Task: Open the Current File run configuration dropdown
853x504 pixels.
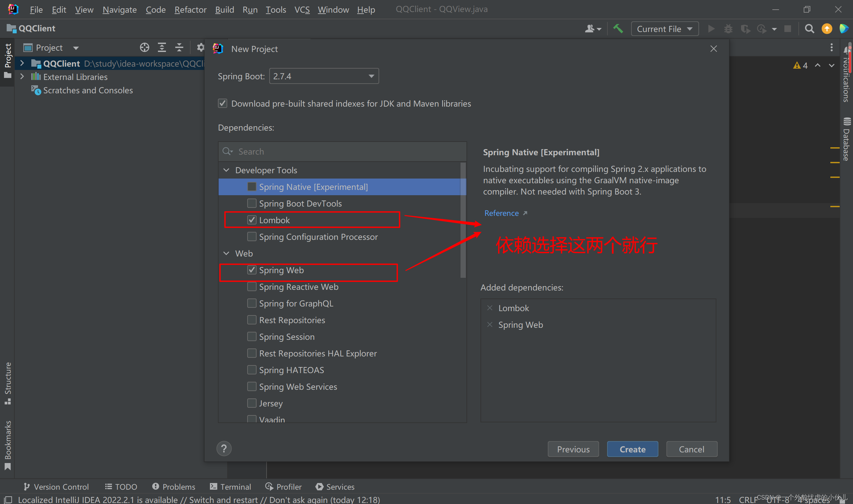Action: point(664,29)
